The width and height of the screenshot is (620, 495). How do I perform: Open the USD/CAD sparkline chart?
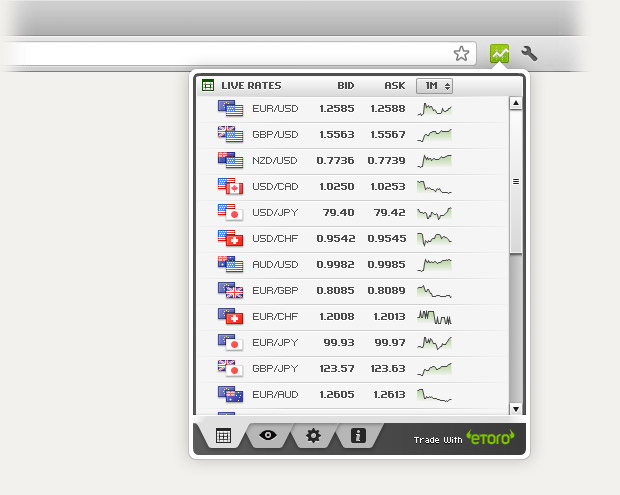click(x=434, y=187)
